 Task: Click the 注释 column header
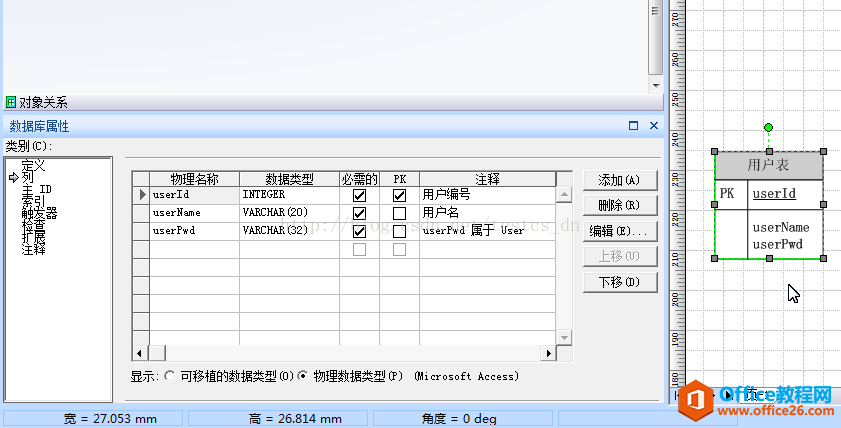[488, 179]
